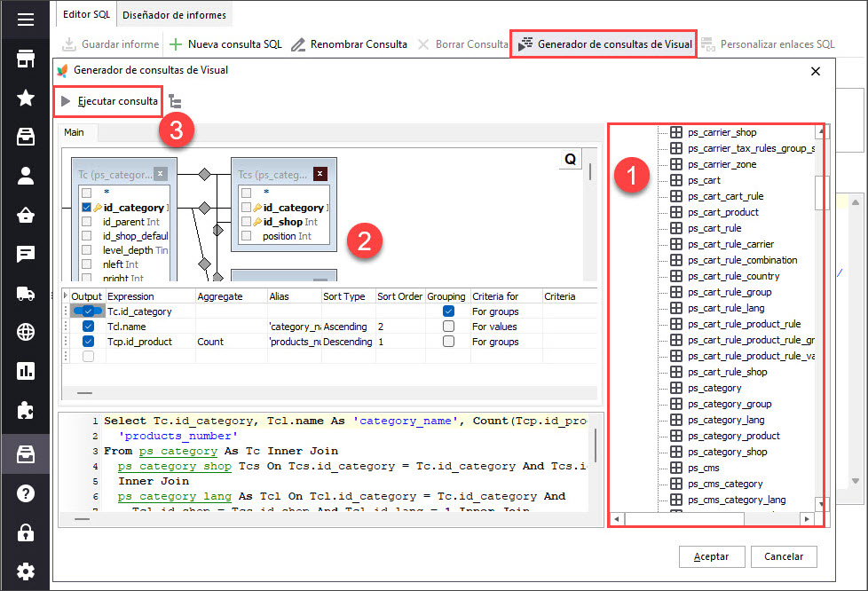The image size is (868, 591).
Task: Check level_depth field in the Tc table
Action: (x=86, y=250)
